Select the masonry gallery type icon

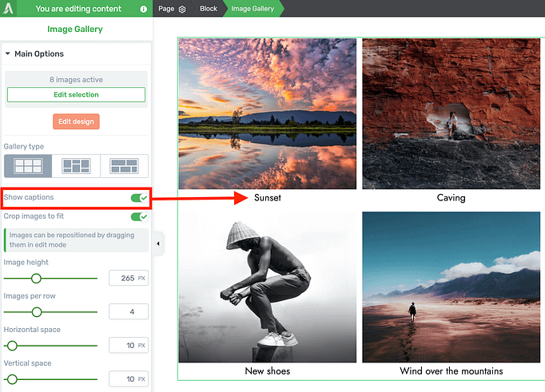click(76, 166)
